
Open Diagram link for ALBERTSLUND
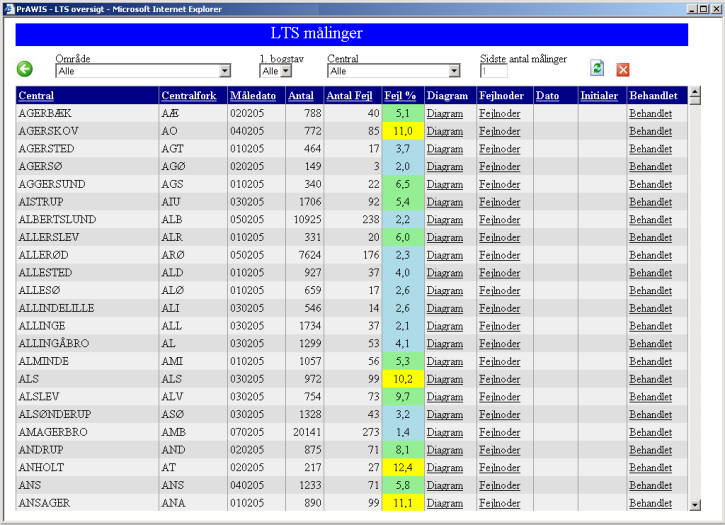tap(444, 220)
